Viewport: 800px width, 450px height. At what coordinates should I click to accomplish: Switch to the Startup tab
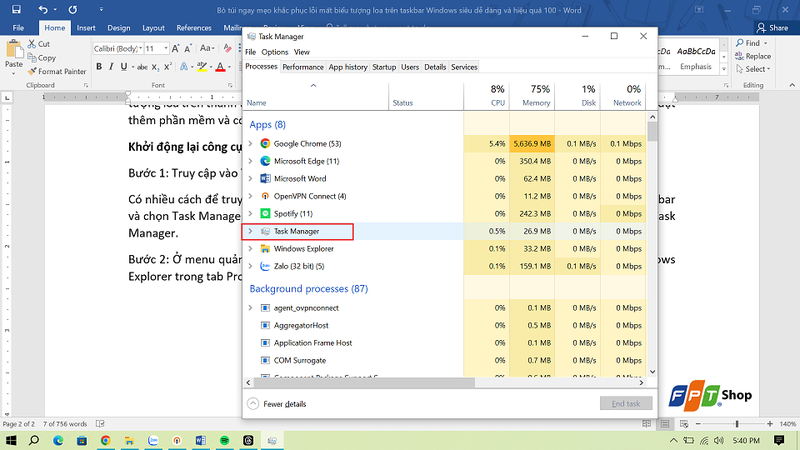point(384,67)
